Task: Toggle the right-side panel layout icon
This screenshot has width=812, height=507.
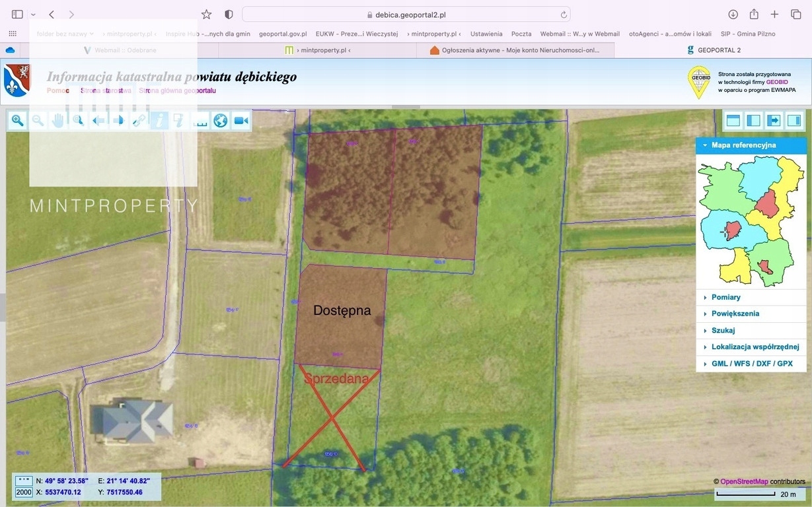Action: (x=794, y=120)
